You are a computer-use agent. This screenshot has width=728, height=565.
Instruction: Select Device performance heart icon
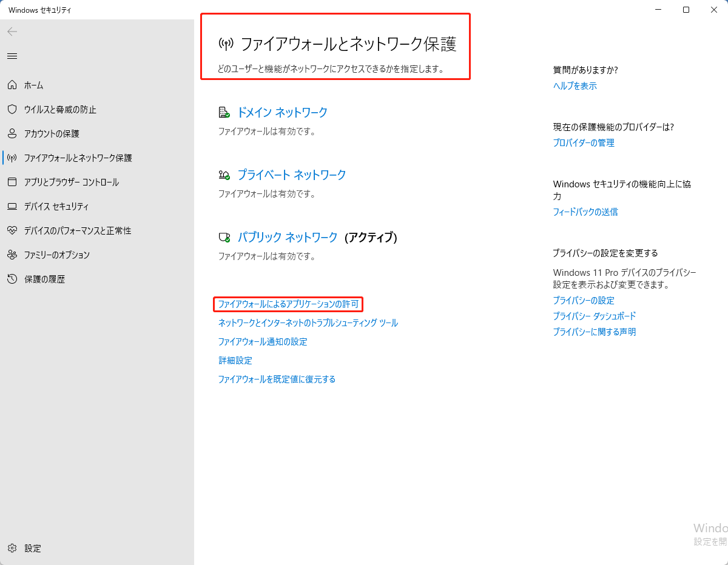coord(12,230)
